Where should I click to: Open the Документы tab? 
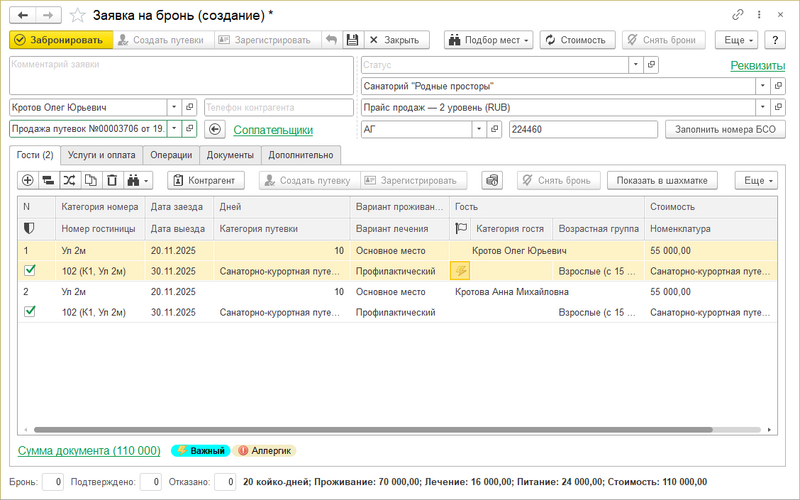pyautogui.click(x=231, y=155)
